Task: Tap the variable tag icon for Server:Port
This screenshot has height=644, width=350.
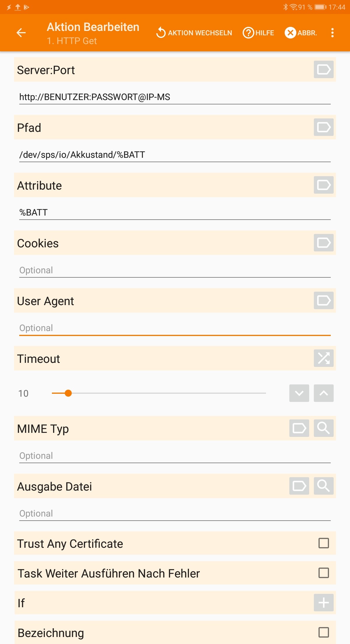Action: pyautogui.click(x=323, y=69)
